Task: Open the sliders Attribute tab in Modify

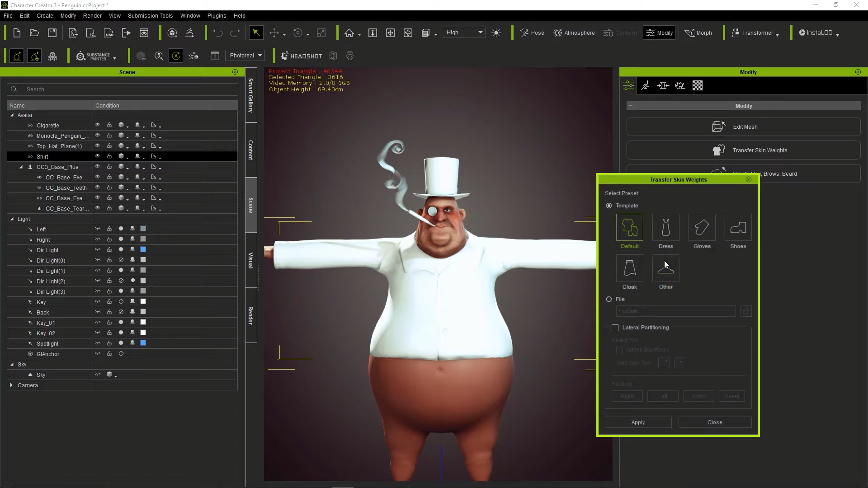Action: click(628, 85)
